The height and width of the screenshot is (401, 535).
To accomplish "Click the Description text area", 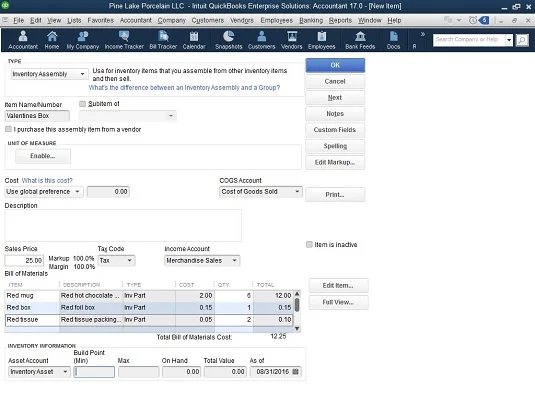I will tap(123, 226).
